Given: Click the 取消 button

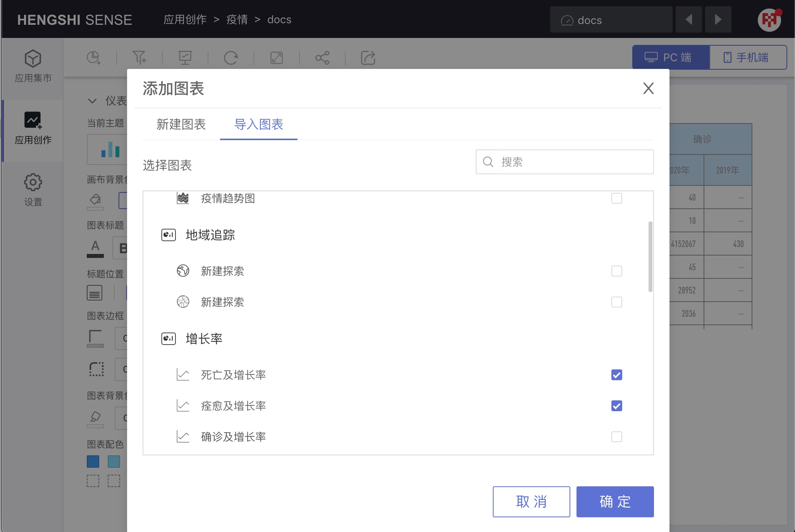Looking at the screenshot, I should click(x=532, y=502).
